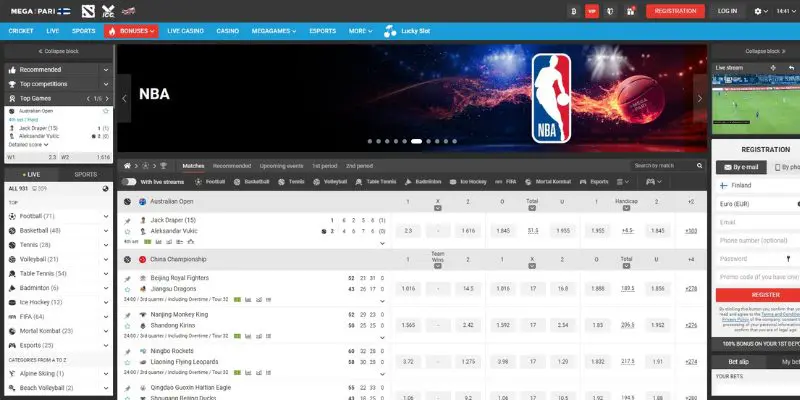This screenshot has height=400, width=800.
Task: Click previous banner arrow
Action: tap(124, 98)
